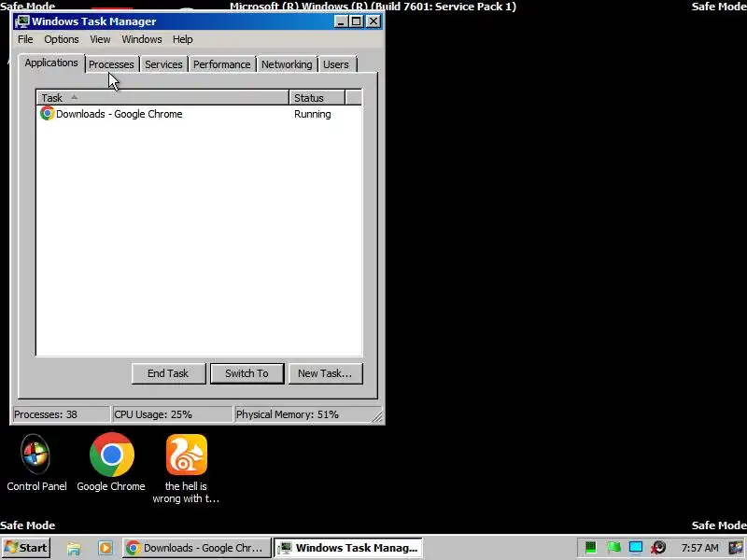This screenshot has width=747, height=560.
Task: Sort by the Status column header
Action: pos(317,98)
